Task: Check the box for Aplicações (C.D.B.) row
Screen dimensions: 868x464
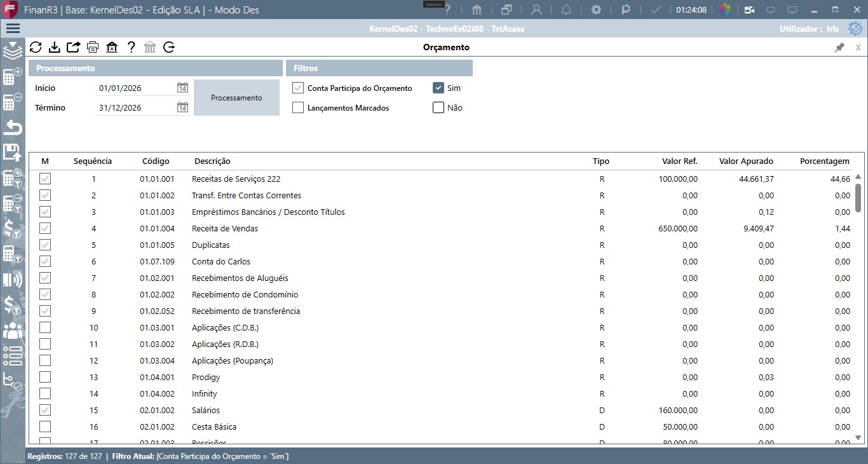Action: tap(45, 327)
